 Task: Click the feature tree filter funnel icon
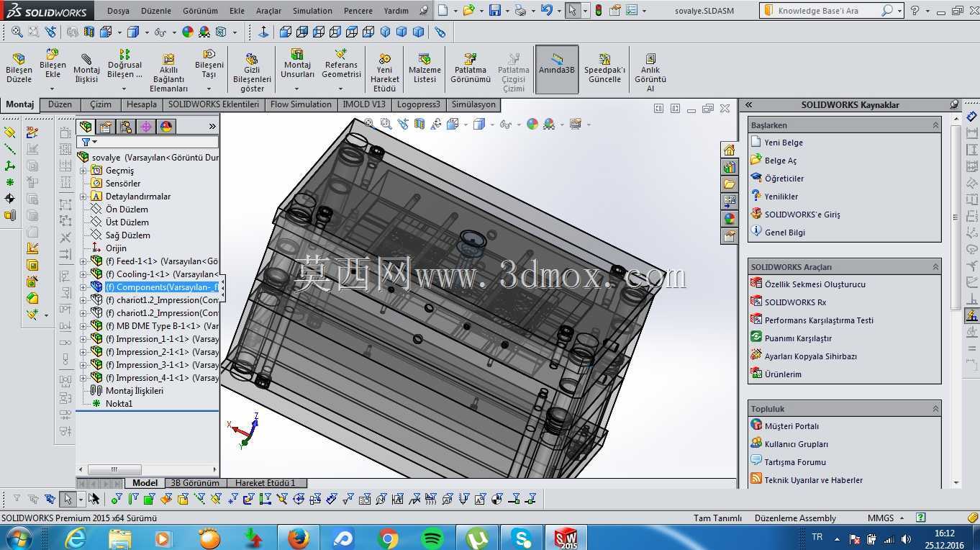click(86, 143)
